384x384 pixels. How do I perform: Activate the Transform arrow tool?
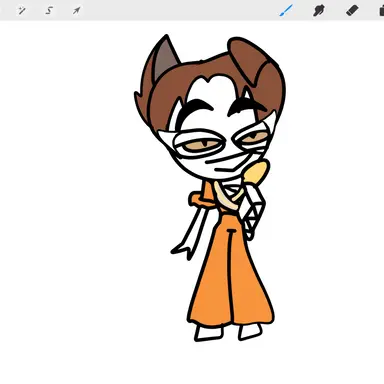click(x=76, y=11)
